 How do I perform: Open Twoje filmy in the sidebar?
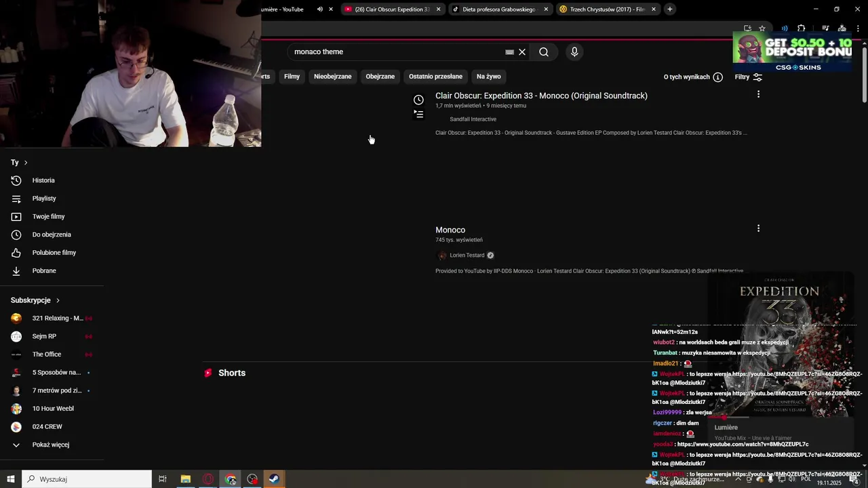pyautogui.click(x=52, y=217)
